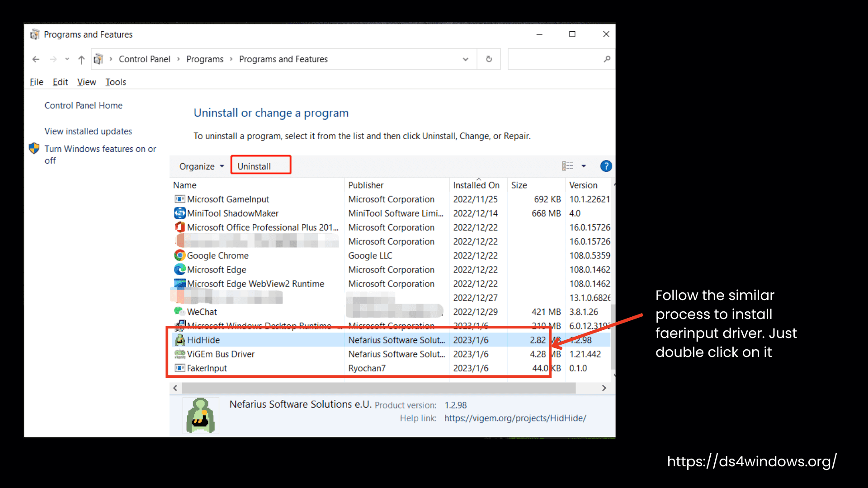
Task: Select Microsoft GameInput icon
Action: pyautogui.click(x=180, y=199)
